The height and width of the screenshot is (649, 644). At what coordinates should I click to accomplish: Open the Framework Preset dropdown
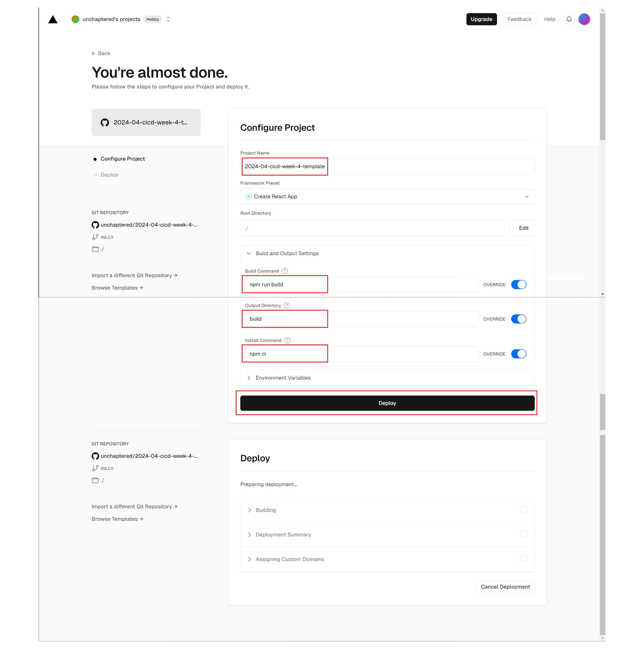click(387, 197)
